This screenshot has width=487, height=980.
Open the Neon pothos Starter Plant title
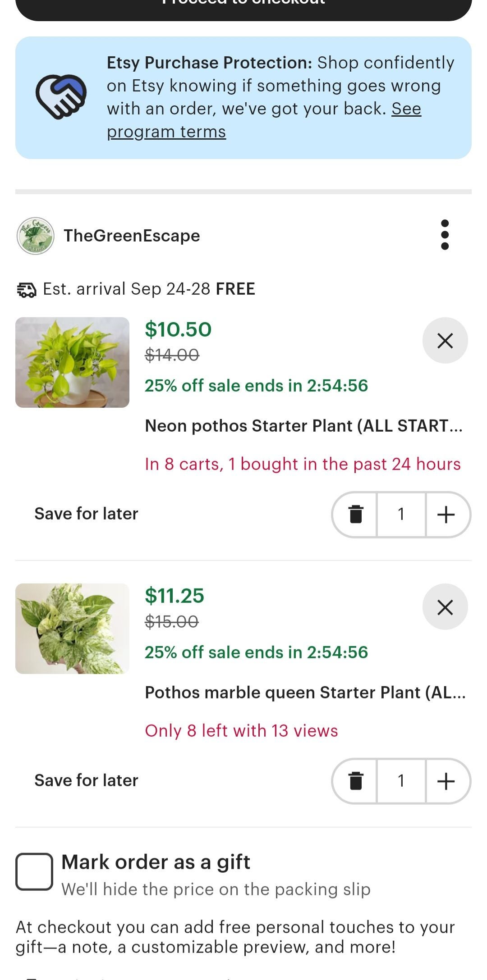click(x=303, y=426)
